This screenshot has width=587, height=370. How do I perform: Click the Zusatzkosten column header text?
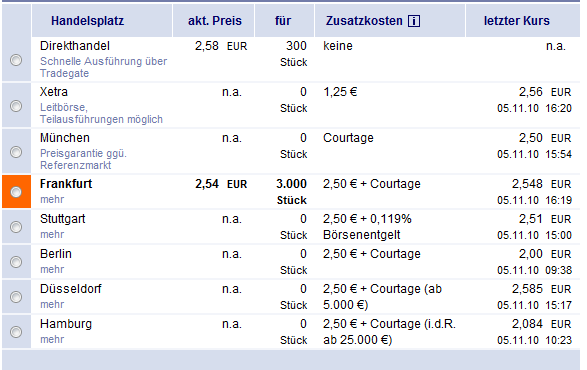(364, 21)
